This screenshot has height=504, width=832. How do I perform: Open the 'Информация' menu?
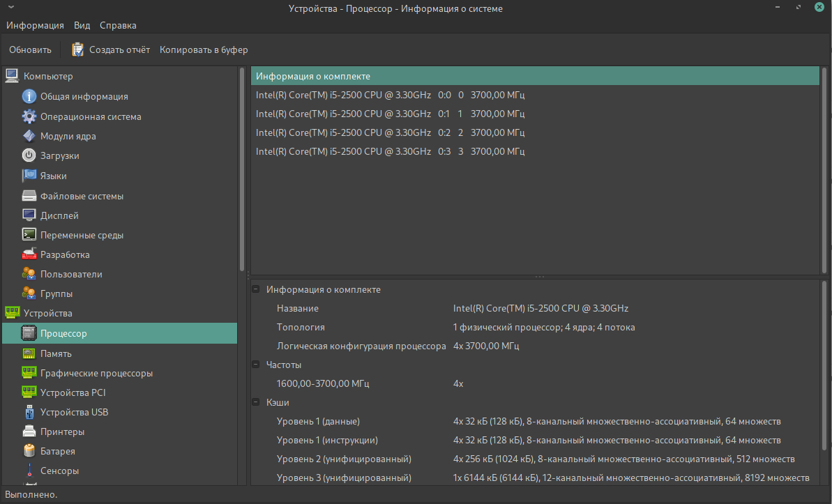[x=35, y=25]
